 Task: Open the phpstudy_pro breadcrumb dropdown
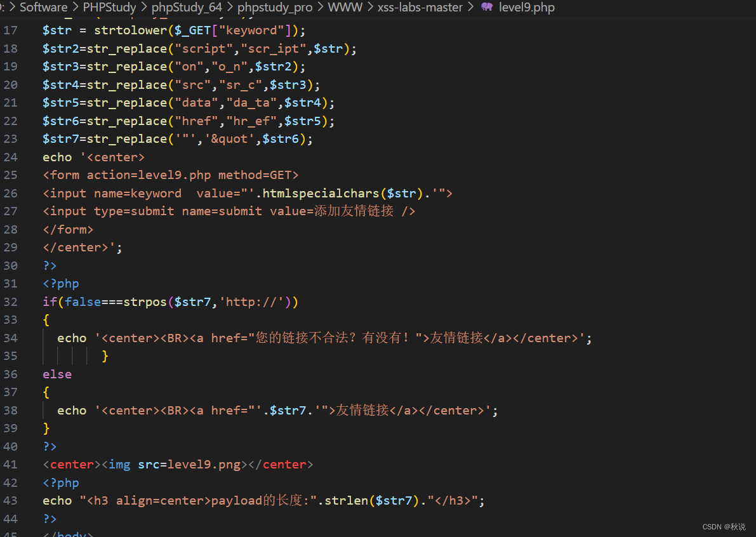pos(275,8)
